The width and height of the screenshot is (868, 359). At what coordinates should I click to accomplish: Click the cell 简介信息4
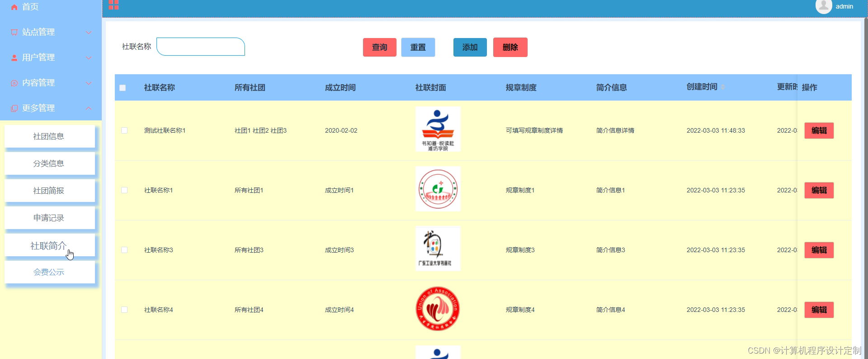pyautogui.click(x=611, y=310)
